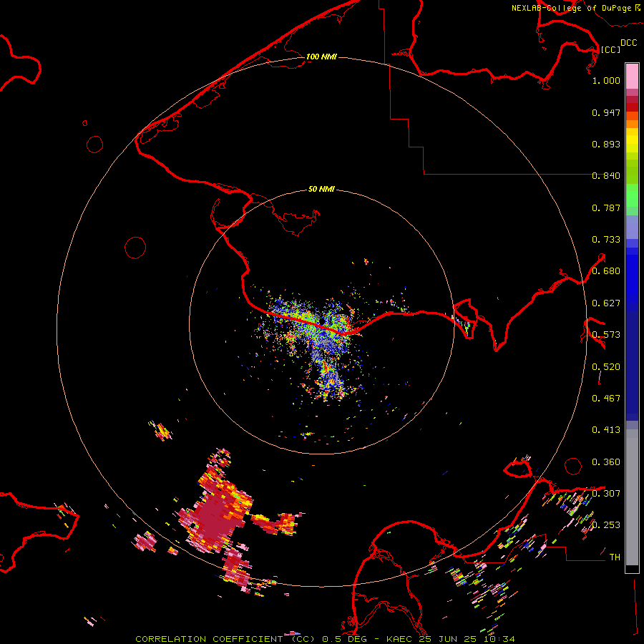Click the 0.413 scale value
This screenshot has height=644, width=644.
[x=606, y=430]
